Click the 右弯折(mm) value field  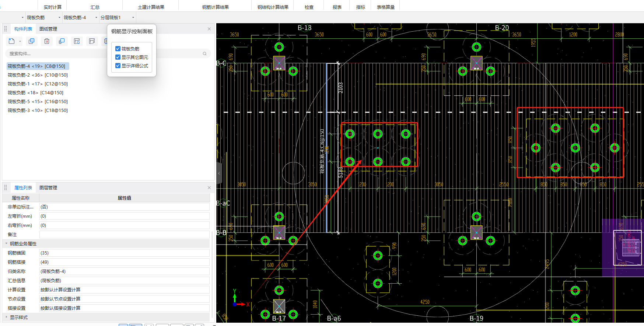(x=125, y=225)
